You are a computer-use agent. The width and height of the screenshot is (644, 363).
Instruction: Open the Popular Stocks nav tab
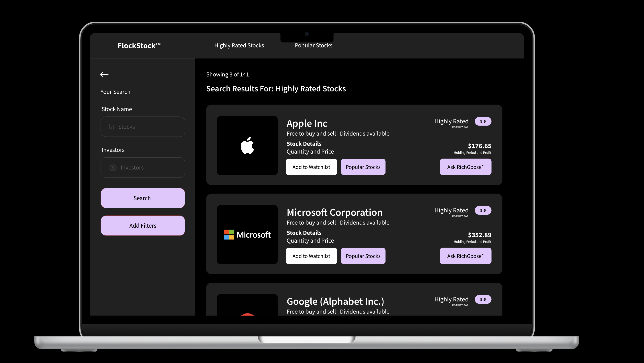point(313,45)
